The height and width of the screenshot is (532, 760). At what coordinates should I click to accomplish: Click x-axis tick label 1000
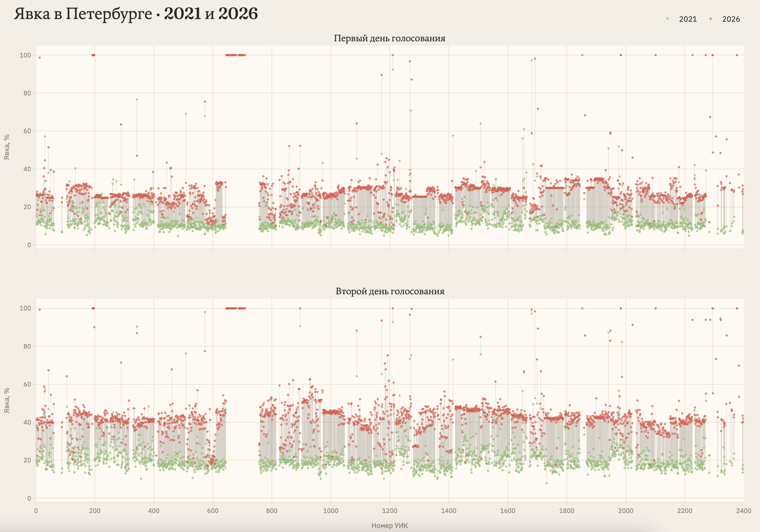(331, 511)
